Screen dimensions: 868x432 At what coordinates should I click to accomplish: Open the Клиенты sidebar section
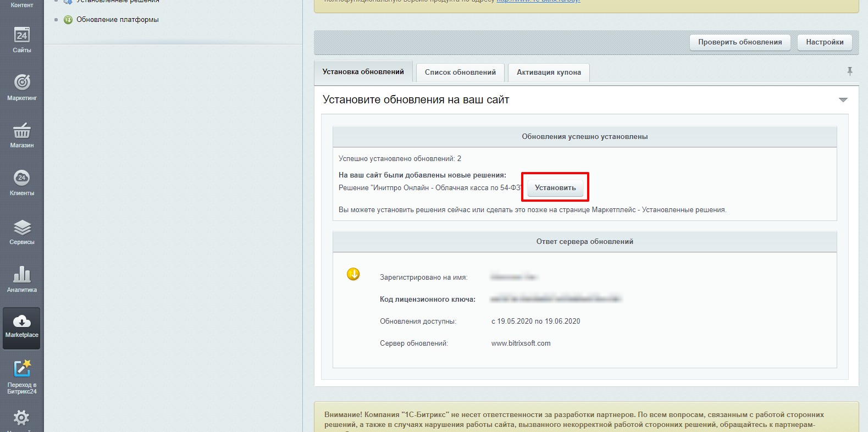(22, 183)
